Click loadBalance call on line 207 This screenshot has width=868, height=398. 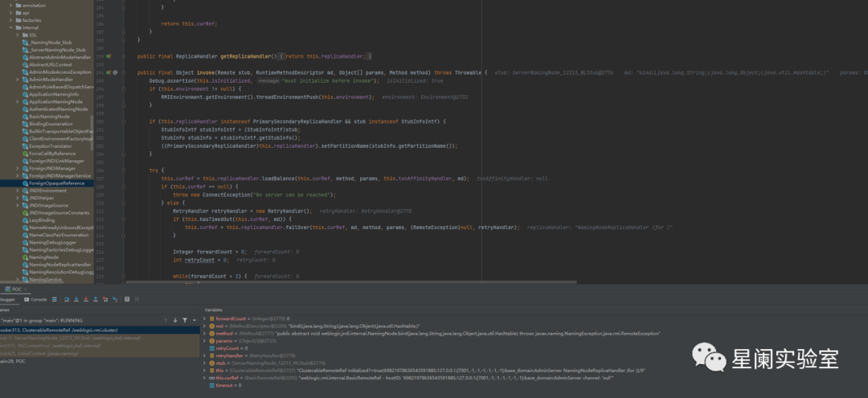pyautogui.click(x=280, y=178)
